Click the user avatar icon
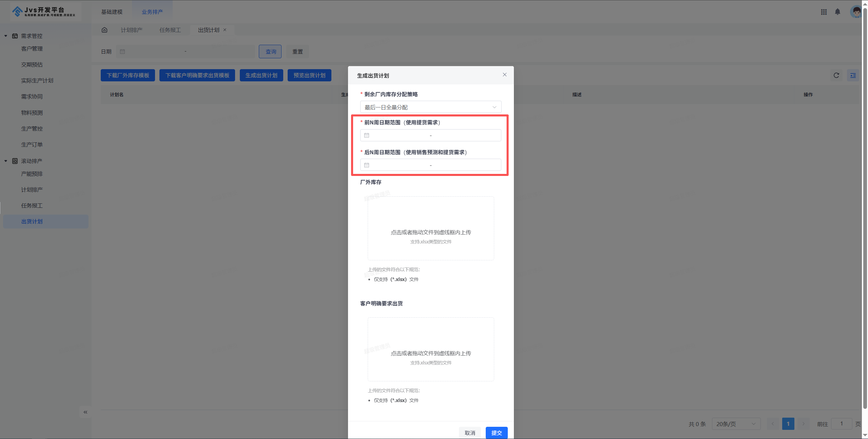The image size is (868, 439). pyautogui.click(x=856, y=12)
